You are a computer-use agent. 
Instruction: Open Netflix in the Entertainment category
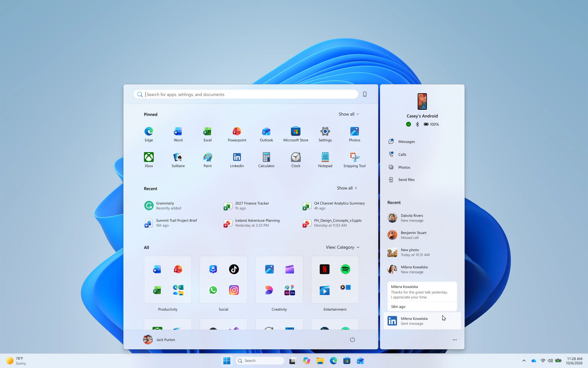click(x=325, y=269)
